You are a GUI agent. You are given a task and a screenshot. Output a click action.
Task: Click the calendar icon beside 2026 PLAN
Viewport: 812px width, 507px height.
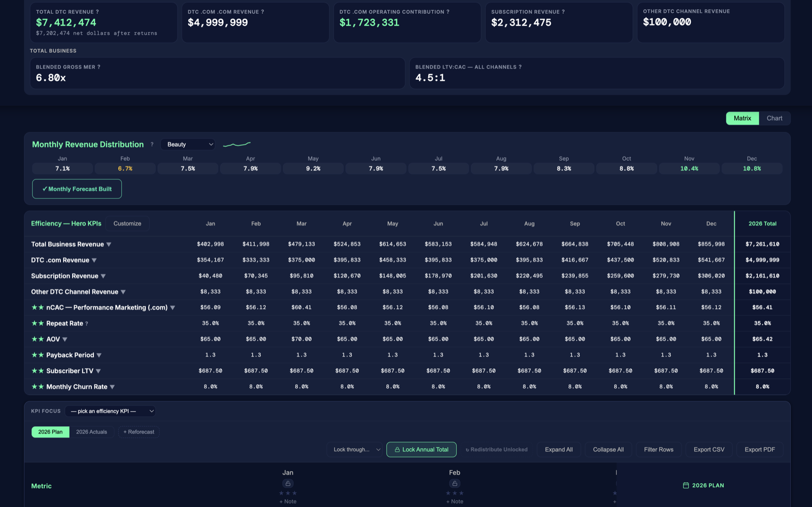(686, 486)
